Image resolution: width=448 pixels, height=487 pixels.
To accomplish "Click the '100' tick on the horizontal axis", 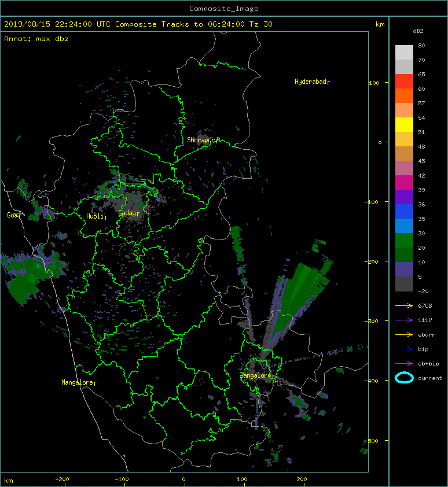I will click(242, 479).
